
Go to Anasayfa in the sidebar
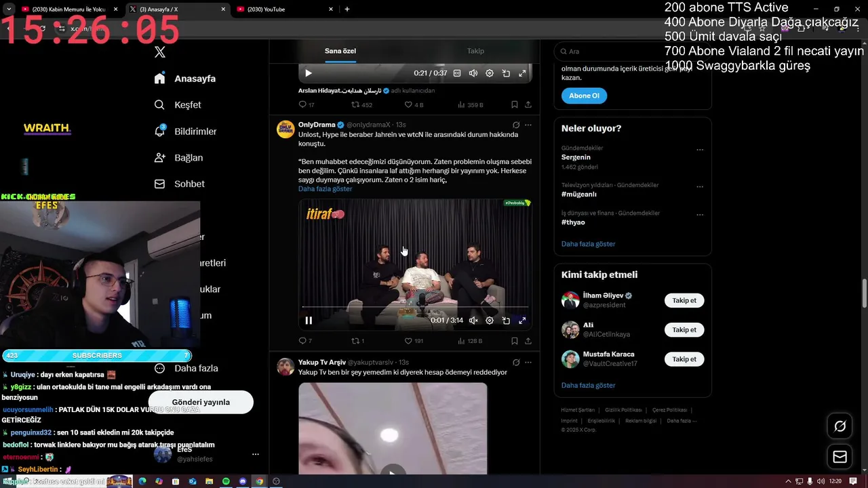185,79
